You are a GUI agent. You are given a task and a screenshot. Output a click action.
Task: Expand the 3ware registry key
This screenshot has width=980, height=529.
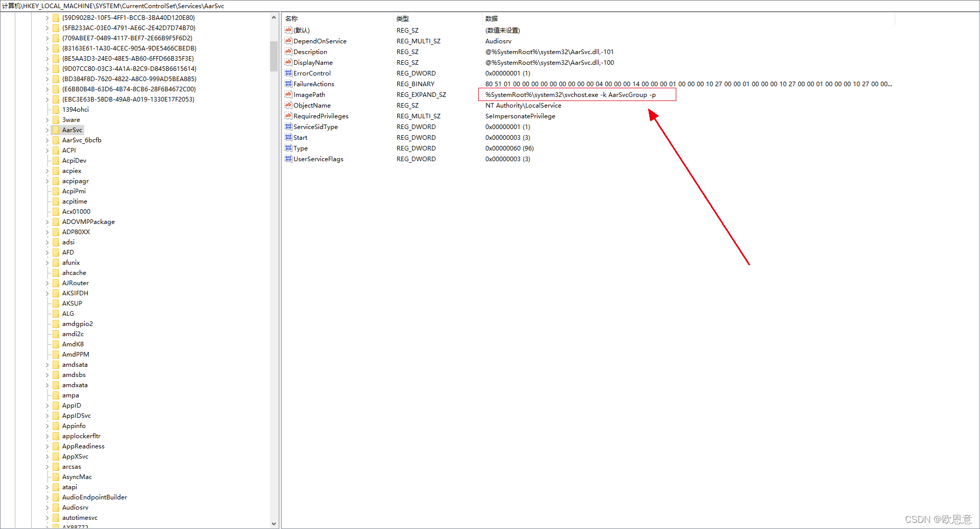click(47, 120)
